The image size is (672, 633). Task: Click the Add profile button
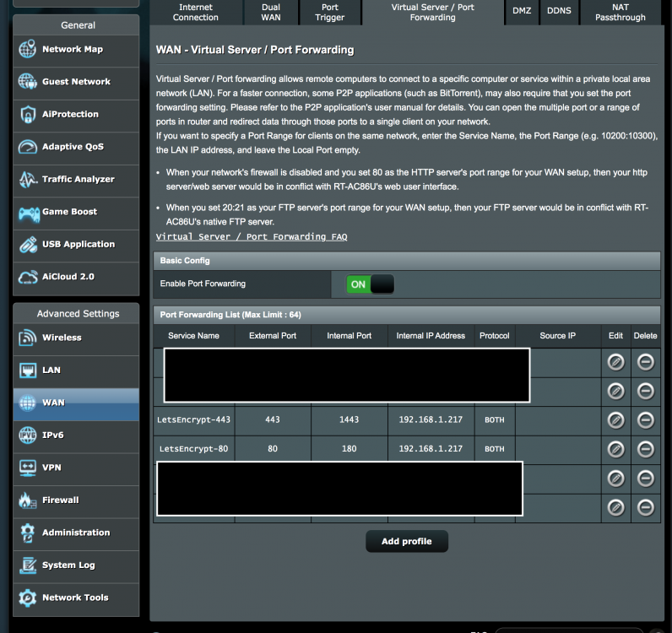(x=407, y=541)
